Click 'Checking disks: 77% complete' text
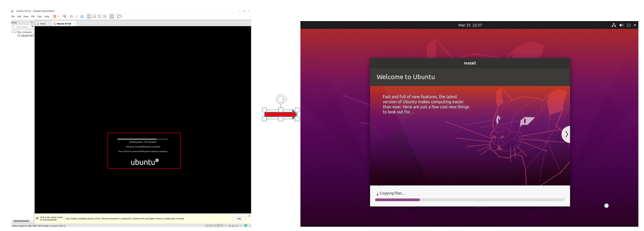644x231 pixels. (x=143, y=142)
